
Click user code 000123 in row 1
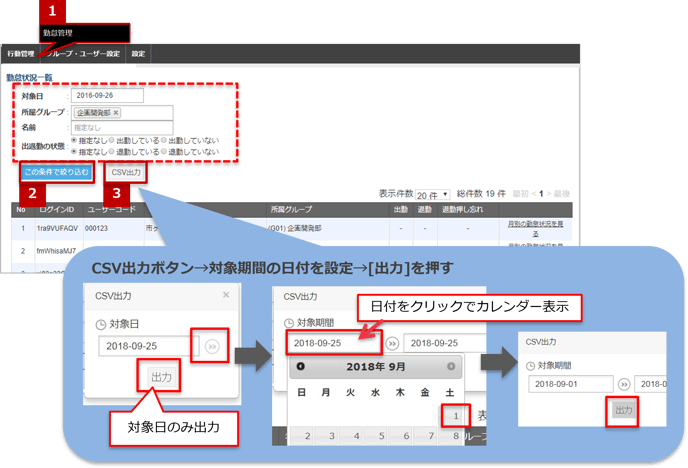pyautogui.click(x=96, y=229)
